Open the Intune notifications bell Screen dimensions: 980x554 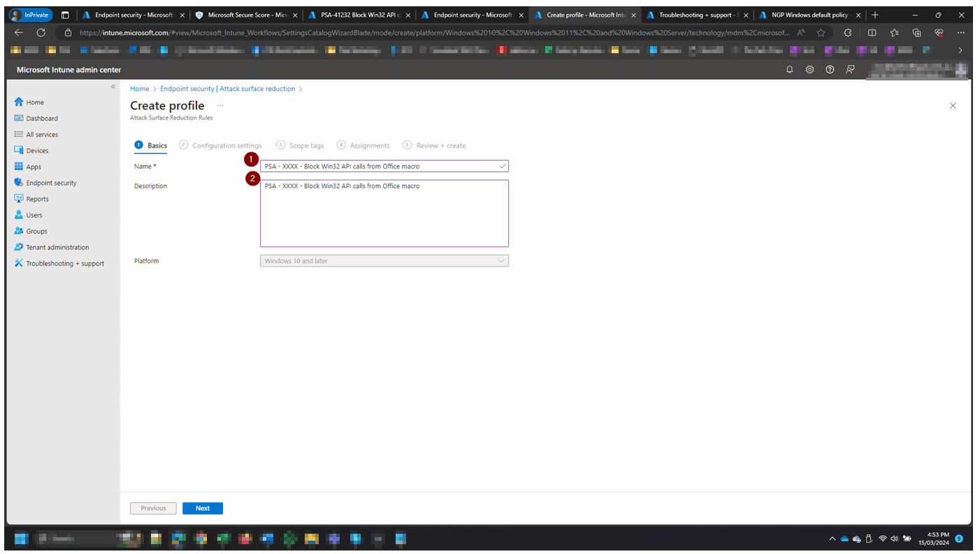(x=790, y=69)
